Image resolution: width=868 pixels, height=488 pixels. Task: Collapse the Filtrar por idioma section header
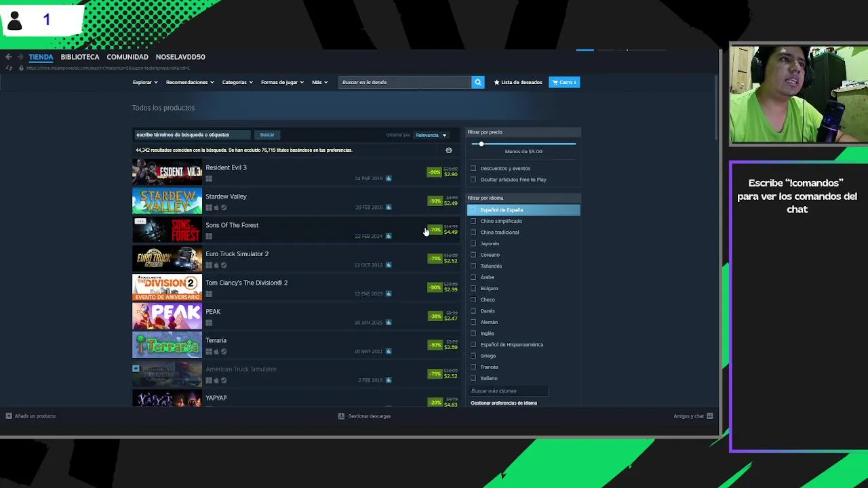tap(524, 198)
